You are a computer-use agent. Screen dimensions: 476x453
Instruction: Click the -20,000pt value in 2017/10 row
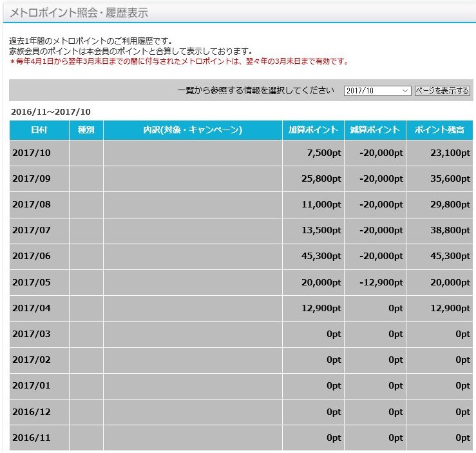tap(381, 153)
